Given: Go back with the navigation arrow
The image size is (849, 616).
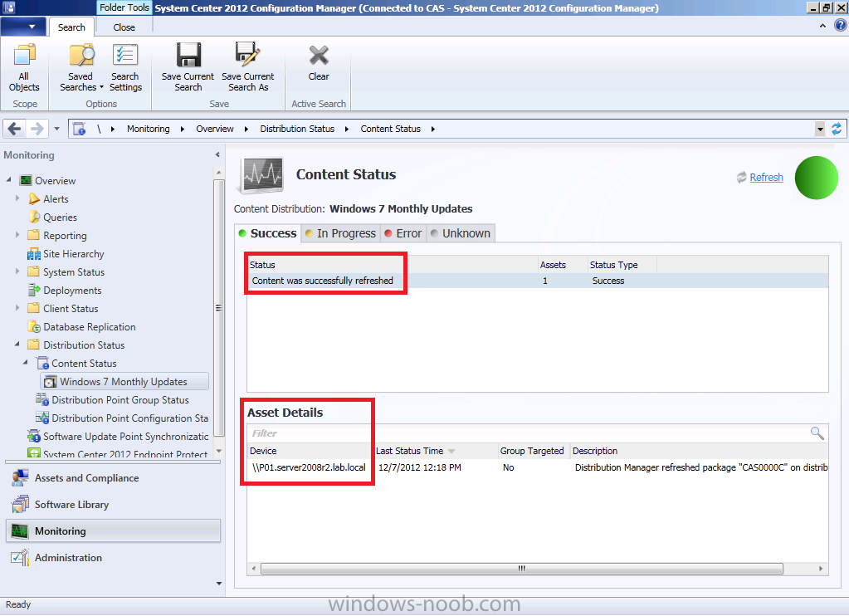Looking at the screenshot, I should tap(15, 129).
